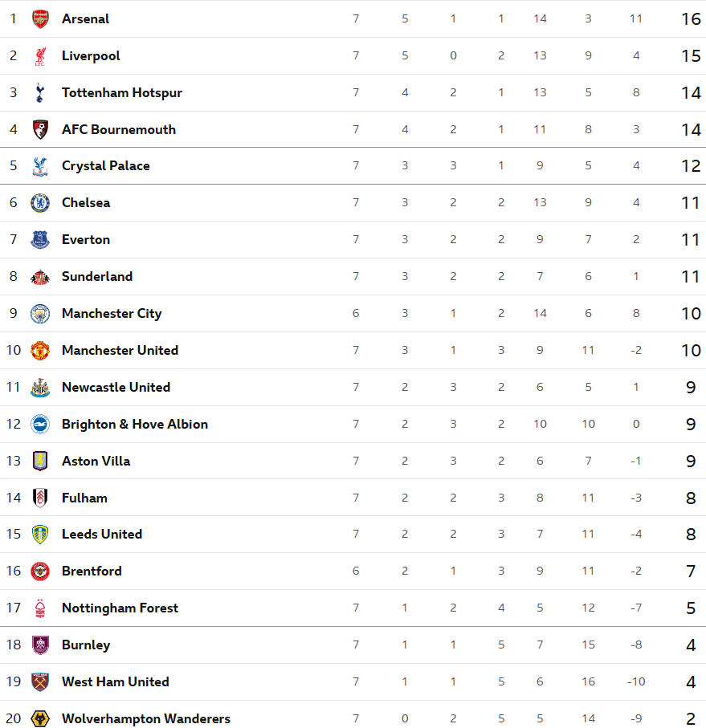Click the Manchester City badge
The height and width of the screenshot is (728, 706).
click(40, 314)
